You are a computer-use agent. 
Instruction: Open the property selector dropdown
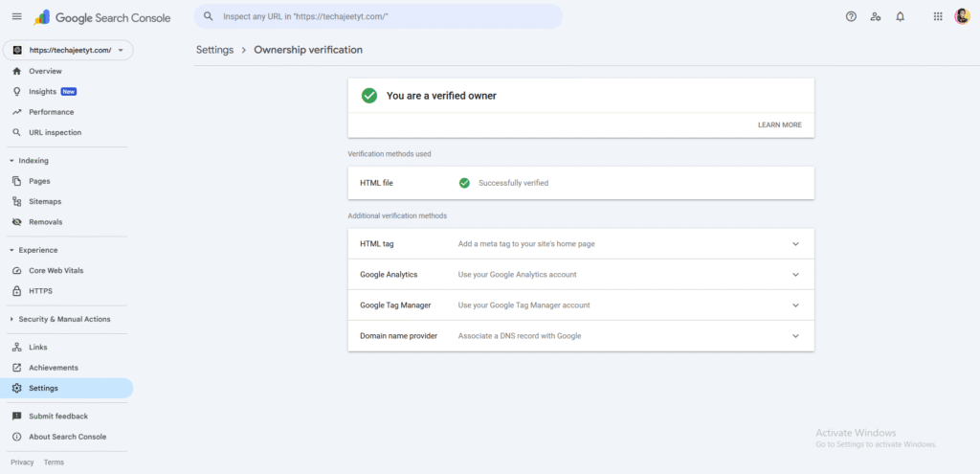click(67, 50)
